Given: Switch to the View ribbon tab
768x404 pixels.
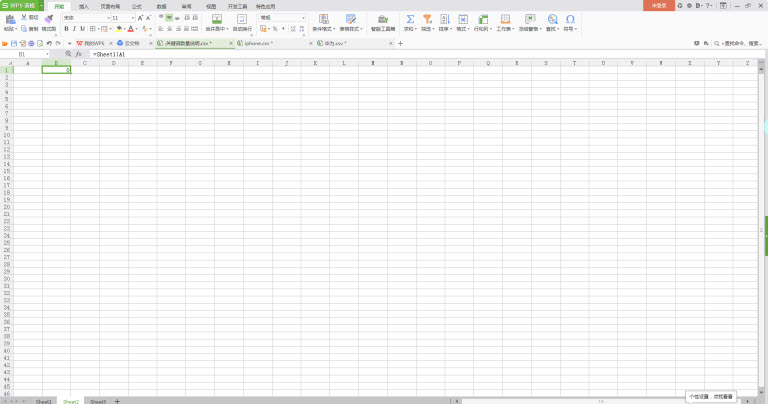Looking at the screenshot, I should [x=211, y=6].
